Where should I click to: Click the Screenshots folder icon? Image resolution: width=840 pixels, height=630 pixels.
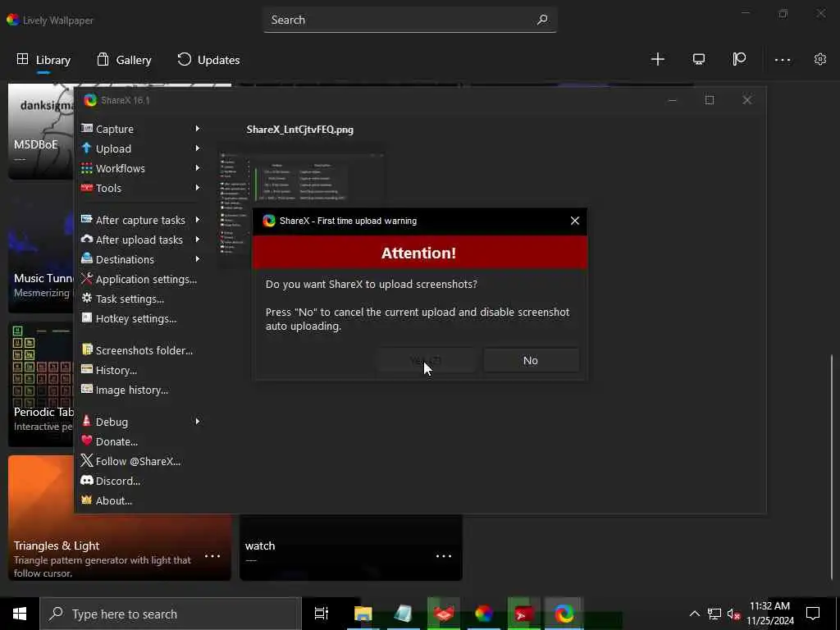tap(87, 349)
